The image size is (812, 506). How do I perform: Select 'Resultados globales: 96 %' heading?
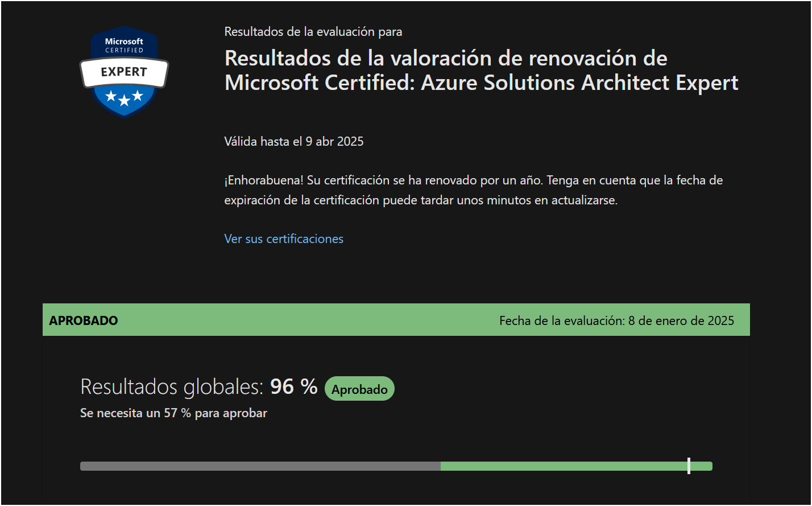tap(199, 387)
